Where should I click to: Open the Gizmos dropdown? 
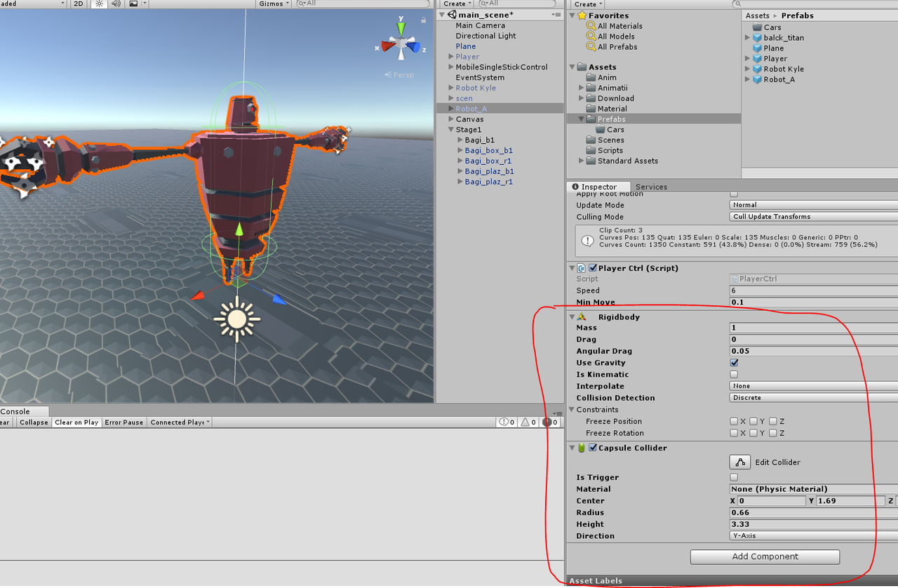point(273,4)
